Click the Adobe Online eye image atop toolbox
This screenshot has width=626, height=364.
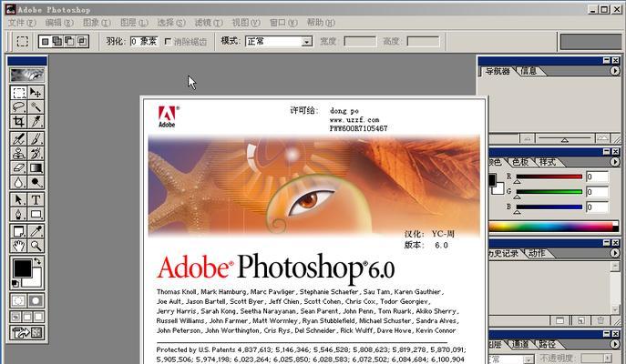coord(27,75)
